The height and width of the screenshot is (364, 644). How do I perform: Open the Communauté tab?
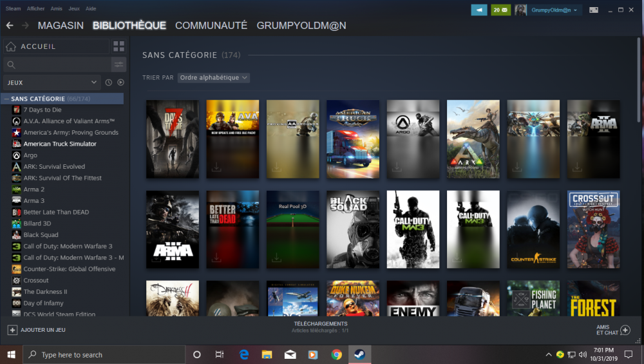211,26
